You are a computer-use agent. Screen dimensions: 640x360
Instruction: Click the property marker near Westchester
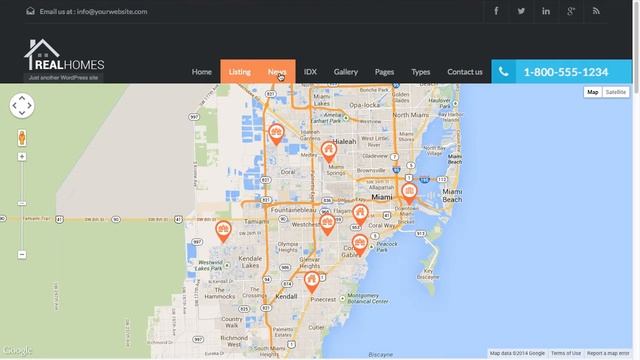327,224
